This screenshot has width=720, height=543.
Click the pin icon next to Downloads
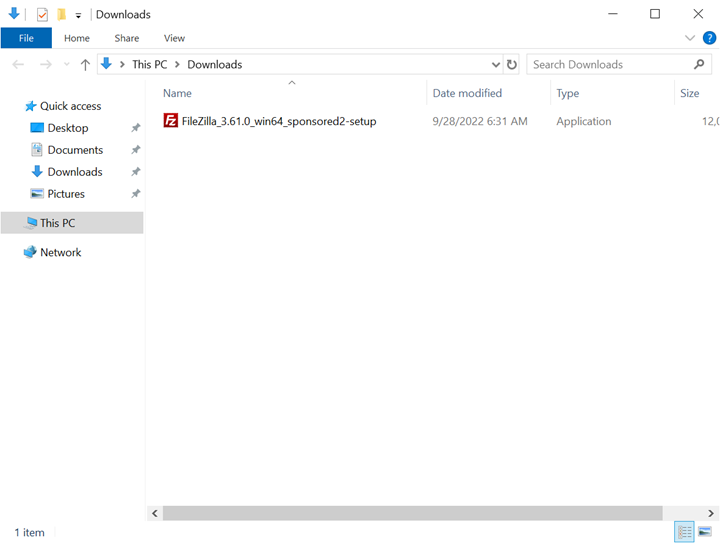coord(135,172)
